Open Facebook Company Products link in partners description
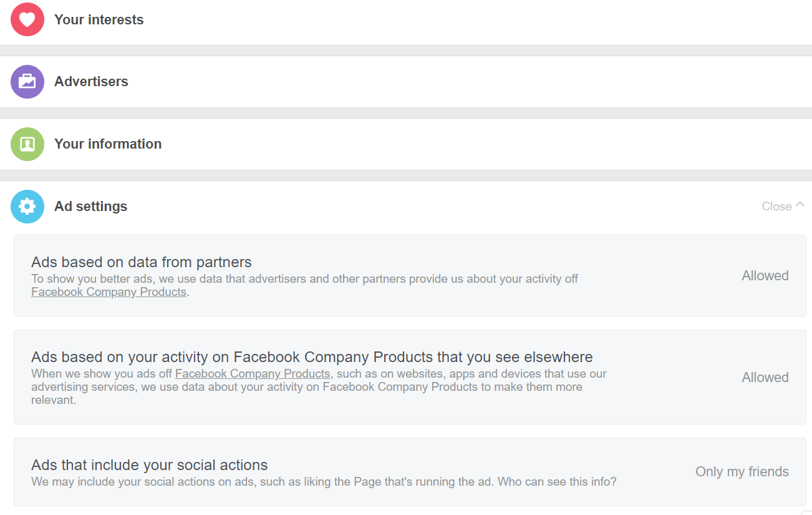This screenshot has height=515, width=812. coord(109,292)
